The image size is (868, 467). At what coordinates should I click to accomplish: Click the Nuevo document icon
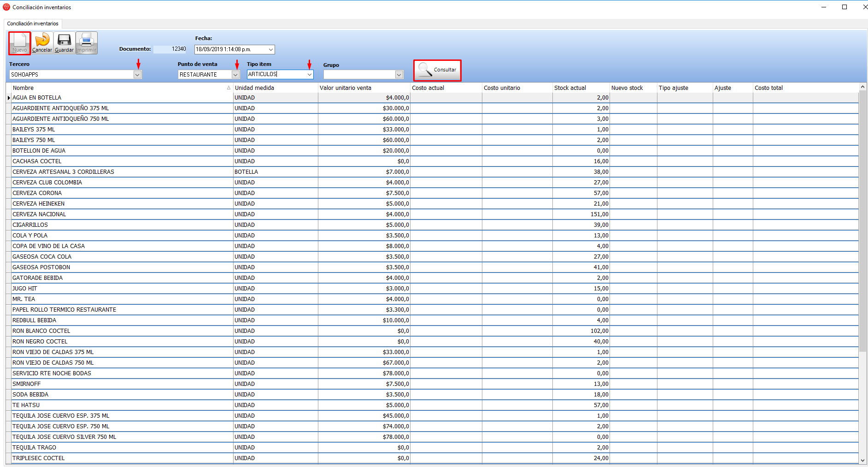coord(19,41)
